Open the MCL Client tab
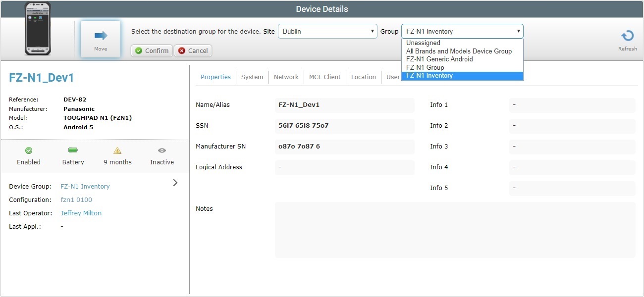Image resolution: width=644 pixels, height=297 pixels. pos(324,77)
